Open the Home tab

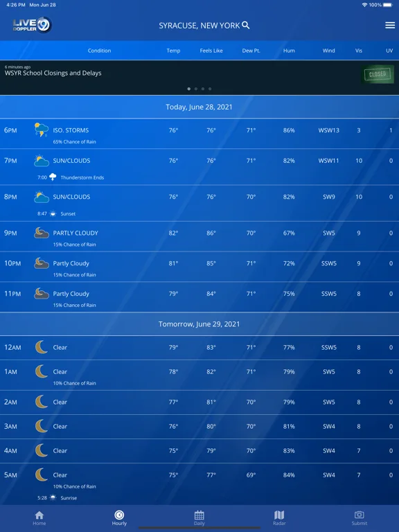point(39,517)
